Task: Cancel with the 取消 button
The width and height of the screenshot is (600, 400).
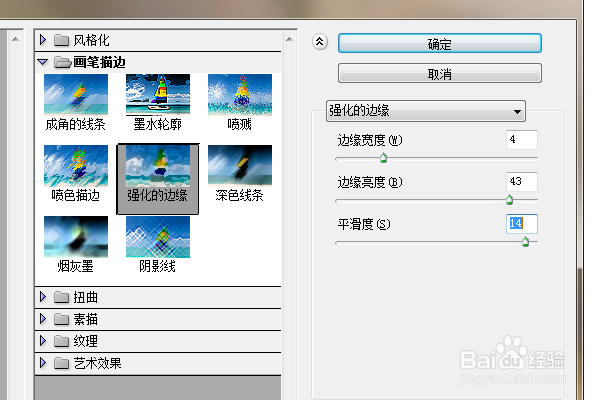Action: [440, 73]
